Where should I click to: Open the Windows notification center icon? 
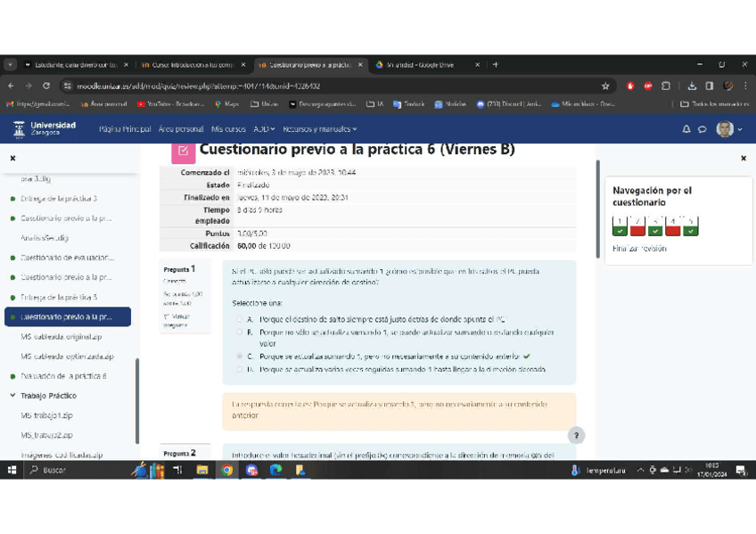click(x=741, y=471)
